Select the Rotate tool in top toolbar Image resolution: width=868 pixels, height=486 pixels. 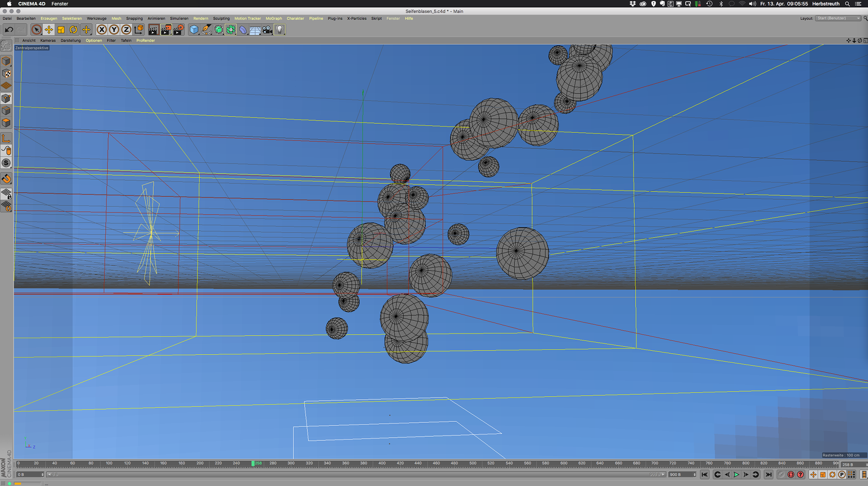tap(73, 30)
